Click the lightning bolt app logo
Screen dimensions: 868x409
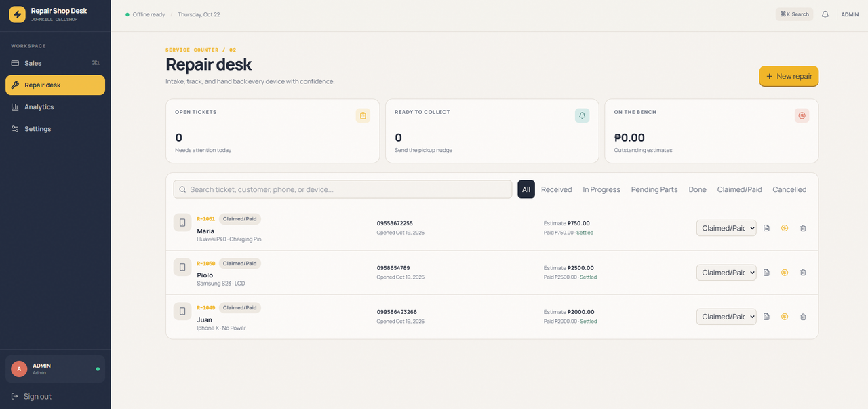tap(17, 14)
